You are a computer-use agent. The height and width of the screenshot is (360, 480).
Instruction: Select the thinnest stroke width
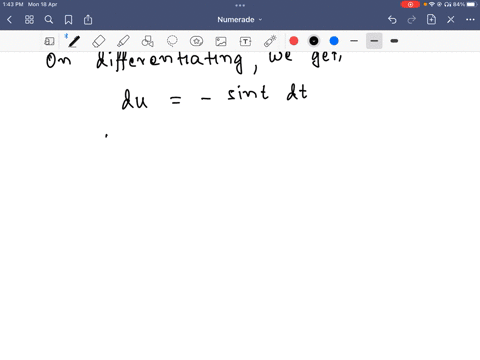tap(354, 41)
